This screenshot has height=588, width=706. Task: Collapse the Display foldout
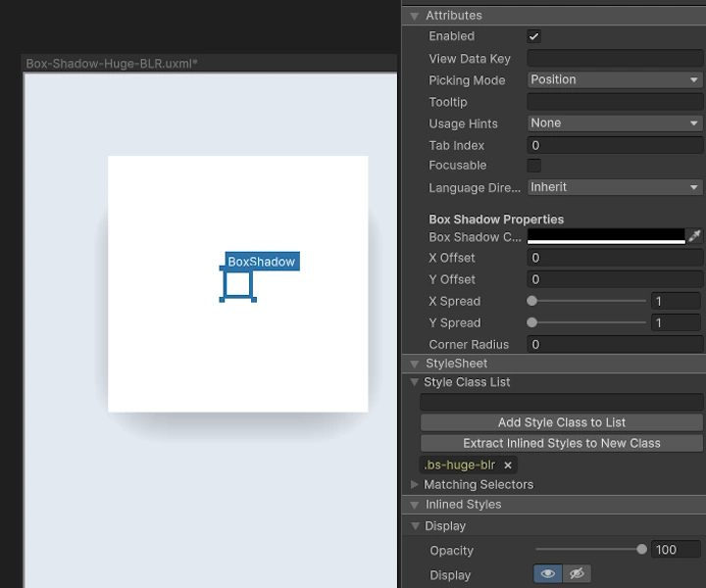click(x=415, y=526)
